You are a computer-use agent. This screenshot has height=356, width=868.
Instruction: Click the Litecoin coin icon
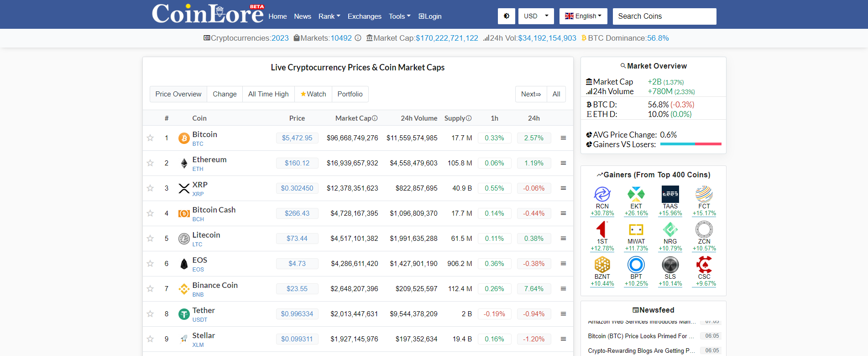184,239
